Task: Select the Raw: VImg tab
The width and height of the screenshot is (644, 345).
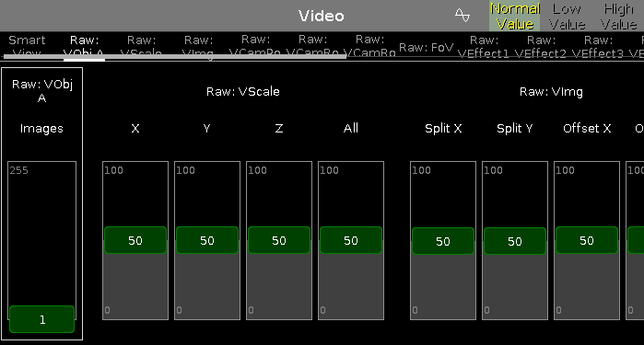Action: coord(198,46)
